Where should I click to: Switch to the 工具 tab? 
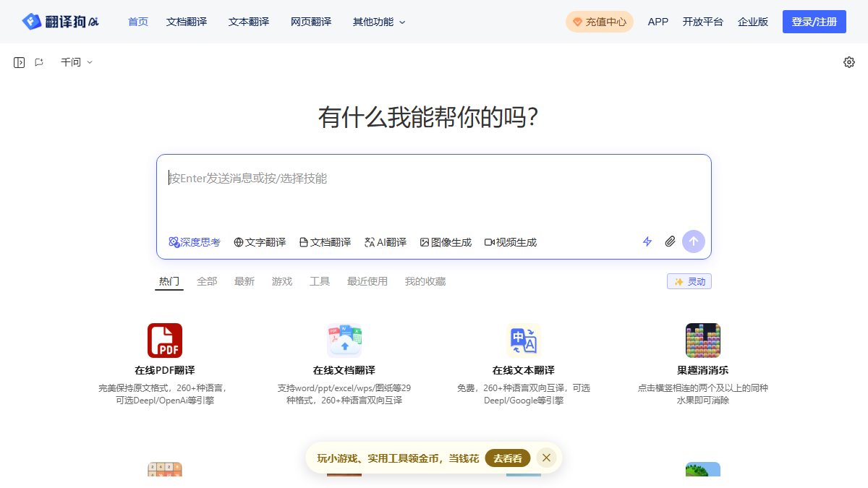320,281
